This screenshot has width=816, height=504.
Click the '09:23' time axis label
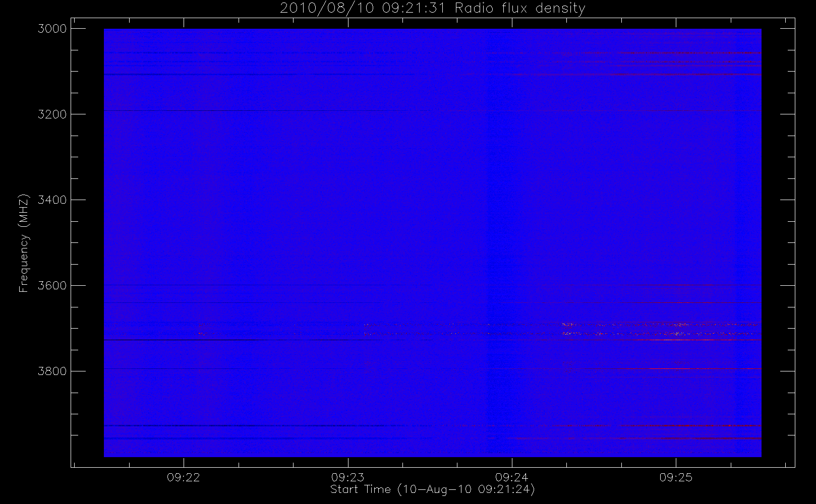coord(347,477)
